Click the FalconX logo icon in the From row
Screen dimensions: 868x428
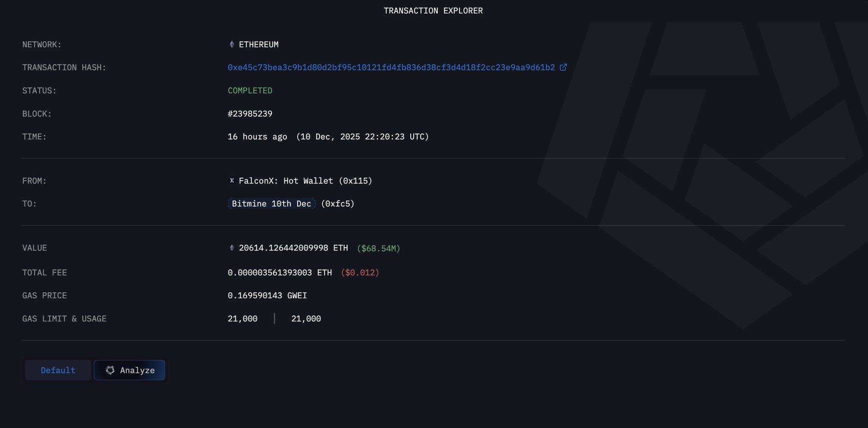[x=232, y=181]
